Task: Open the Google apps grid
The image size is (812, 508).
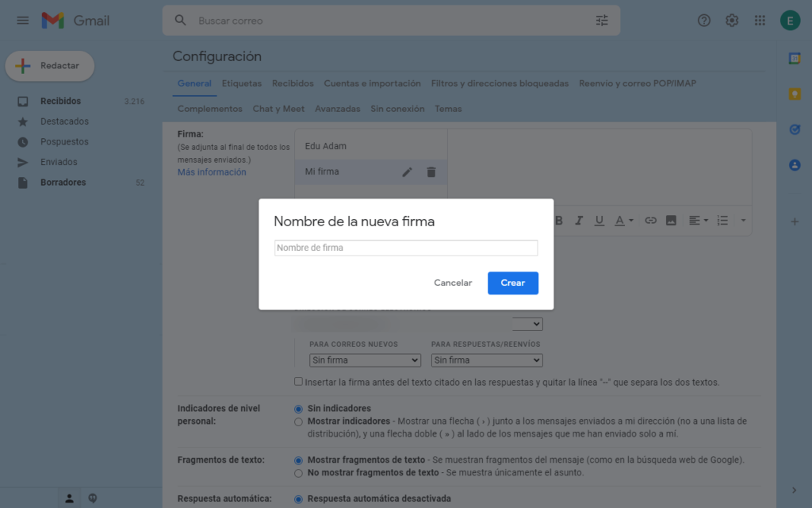Action: (760, 21)
